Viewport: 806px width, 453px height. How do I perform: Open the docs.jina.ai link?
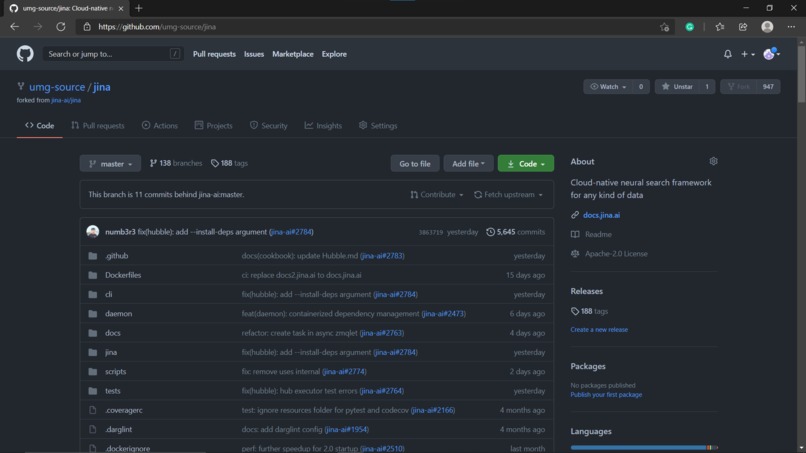click(x=601, y=215)
